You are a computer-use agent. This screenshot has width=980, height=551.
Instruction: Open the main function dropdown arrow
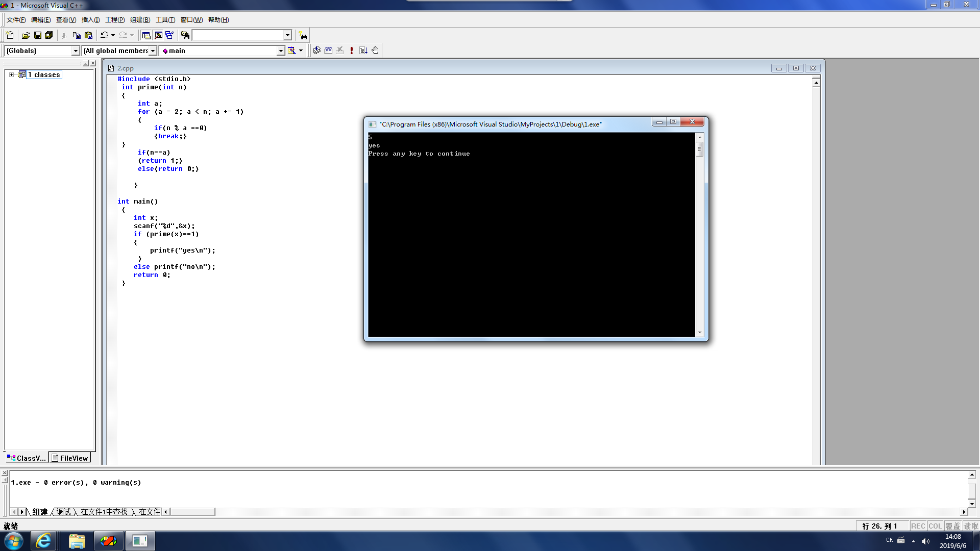[x=280, y=51]
